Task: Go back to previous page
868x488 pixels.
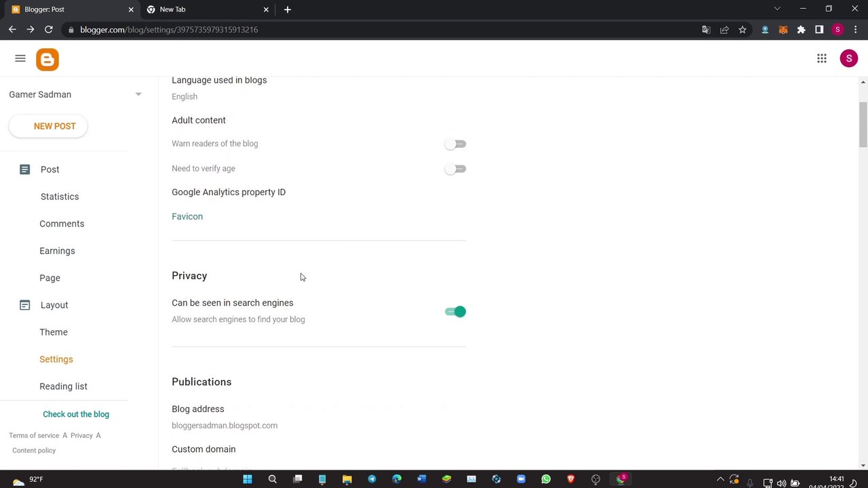Action: pyautogui.click(x=12, y=30)
